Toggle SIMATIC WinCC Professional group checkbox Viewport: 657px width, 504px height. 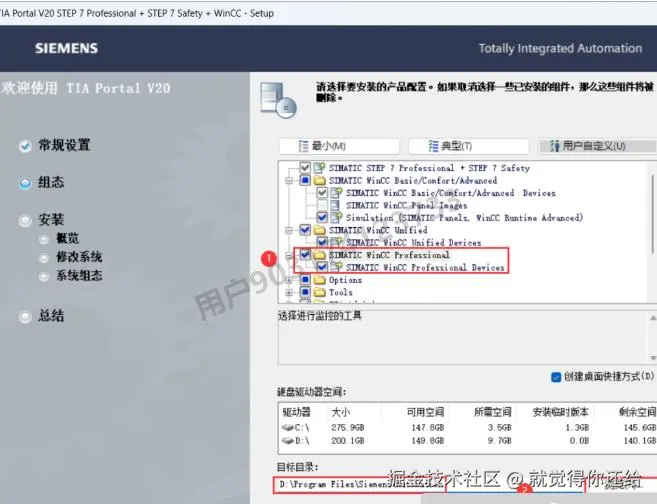(x=305, y=255)
